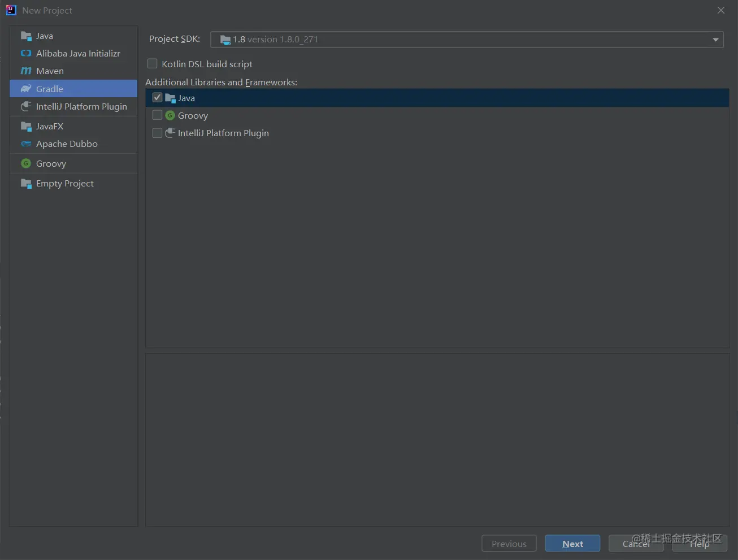
Task: Select Gradle project type label
Action: coord(50,89)
